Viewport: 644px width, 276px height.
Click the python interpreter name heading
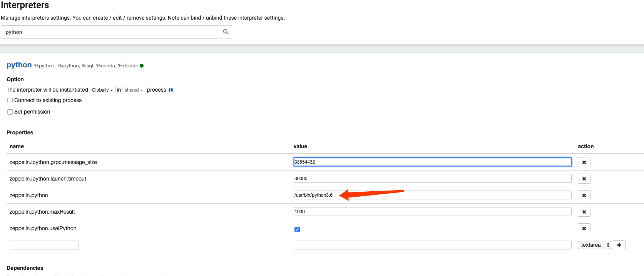19,65
